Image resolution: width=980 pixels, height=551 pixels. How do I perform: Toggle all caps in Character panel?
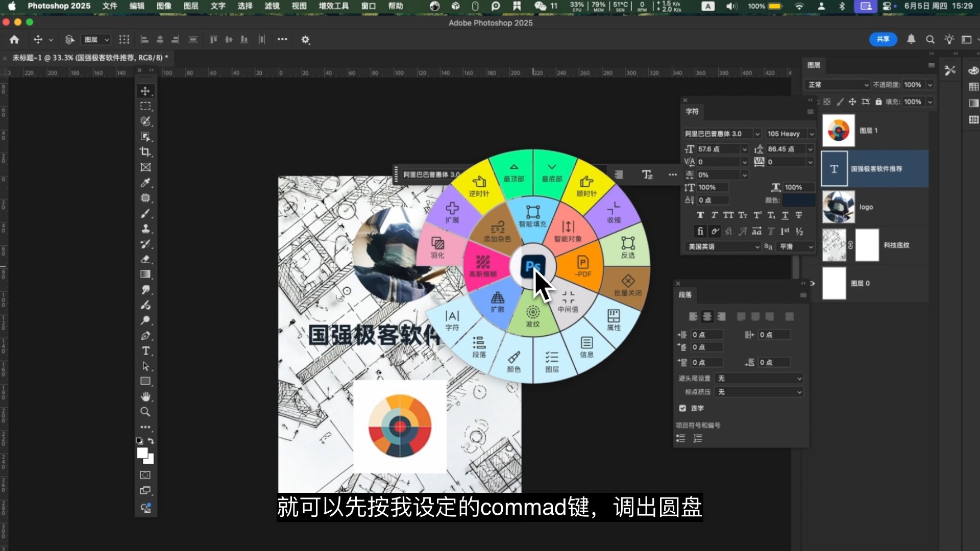(728, 215)
